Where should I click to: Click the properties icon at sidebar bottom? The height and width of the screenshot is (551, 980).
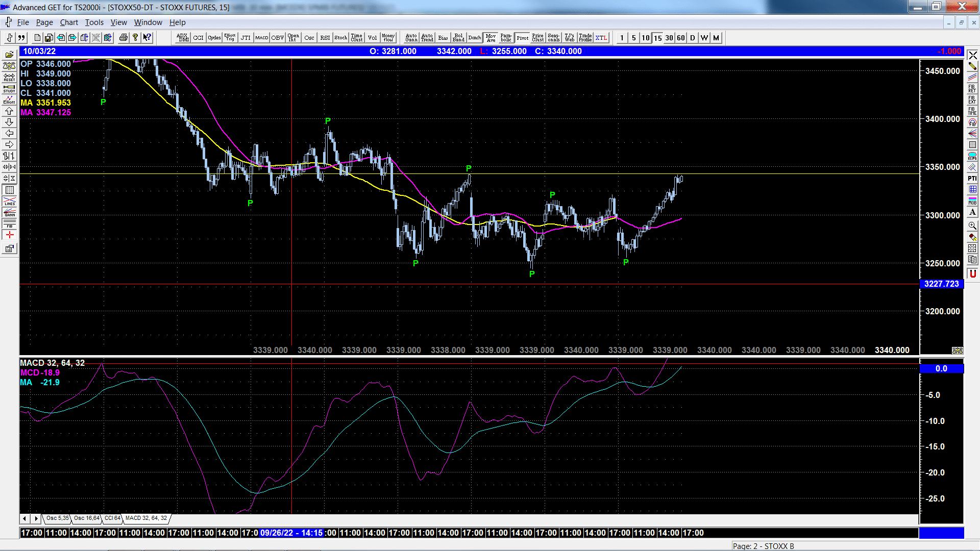coord(9,248)
